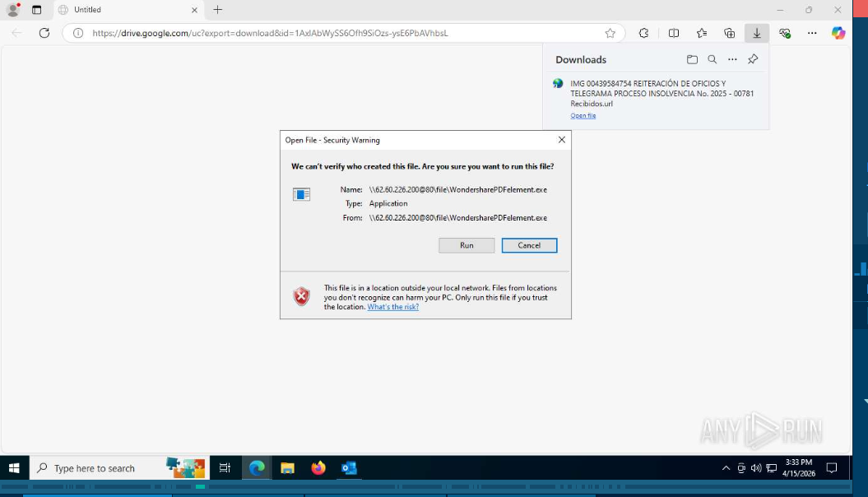Open the network tray icon
Image resolution: width=868 pixels, height=497 pixels.
tap(771, 468)
